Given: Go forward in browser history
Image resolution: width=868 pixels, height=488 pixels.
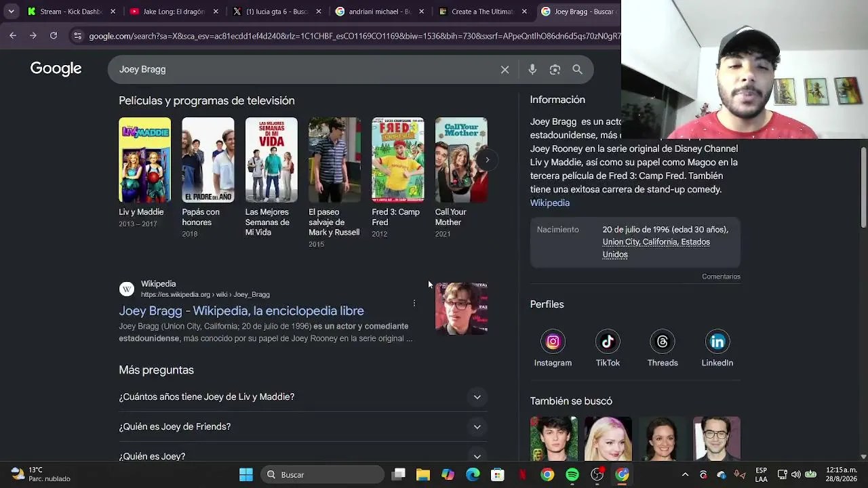Looking at the screenshot, I should pos(33,35).
